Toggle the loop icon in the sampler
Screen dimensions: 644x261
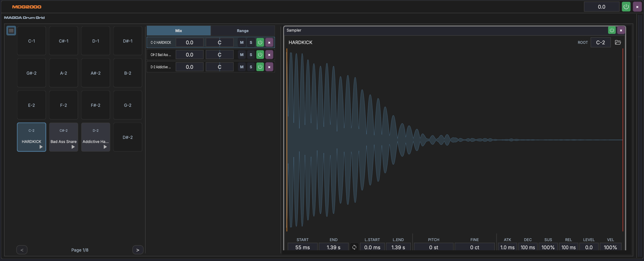point(354,247)
